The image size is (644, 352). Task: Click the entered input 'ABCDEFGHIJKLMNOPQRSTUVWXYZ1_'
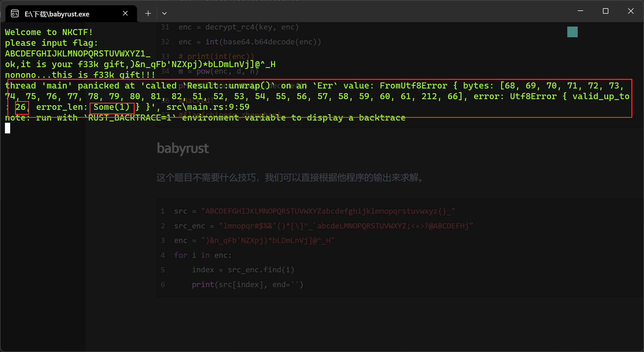click(x=78, y=54)
